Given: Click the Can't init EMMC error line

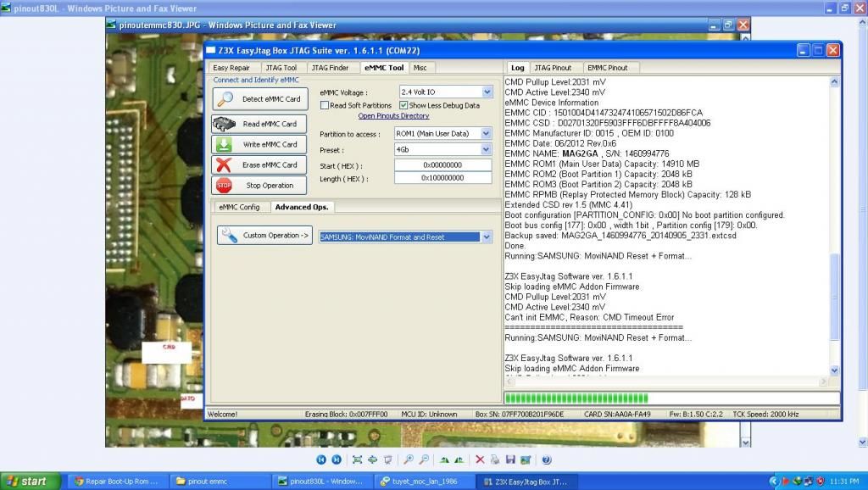Looking at the screenshot, I should coord(590,317).
